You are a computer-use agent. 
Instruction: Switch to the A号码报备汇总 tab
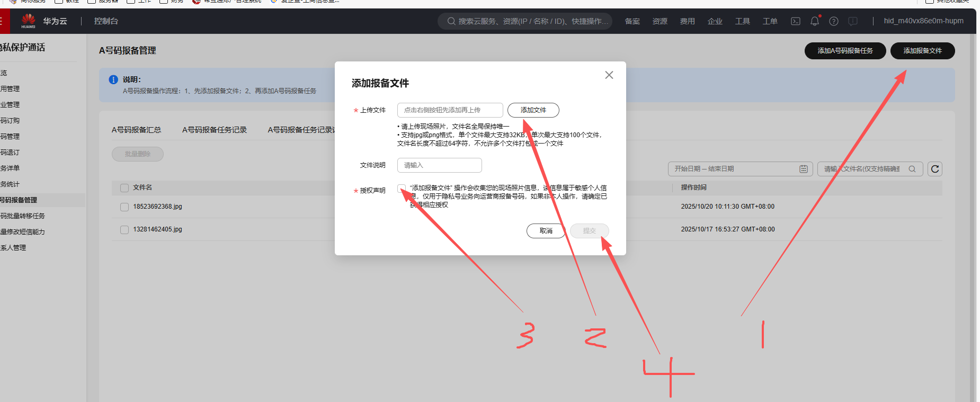point(136,130)
